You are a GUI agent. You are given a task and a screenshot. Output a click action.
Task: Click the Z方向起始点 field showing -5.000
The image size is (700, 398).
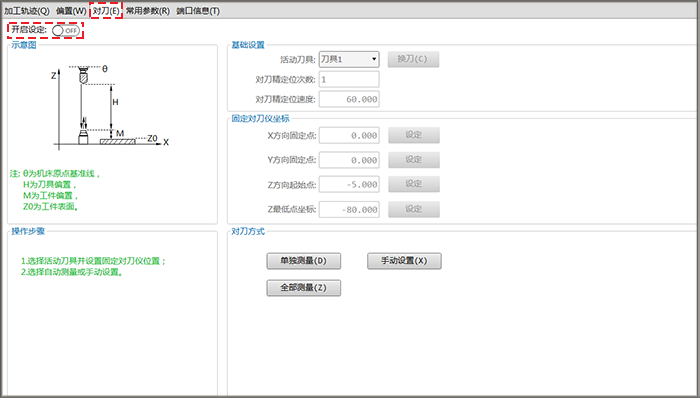pos(349,184)
